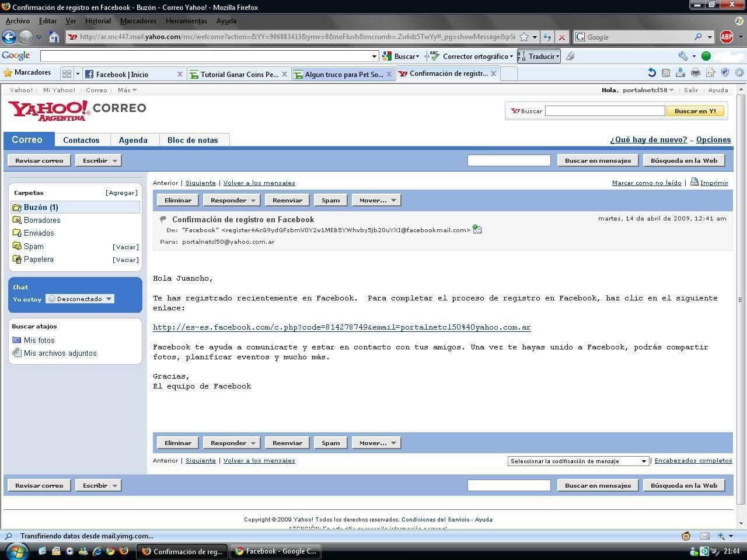Click Agregar to add a folder
The image size is (747, 560).
click(121, 192)
